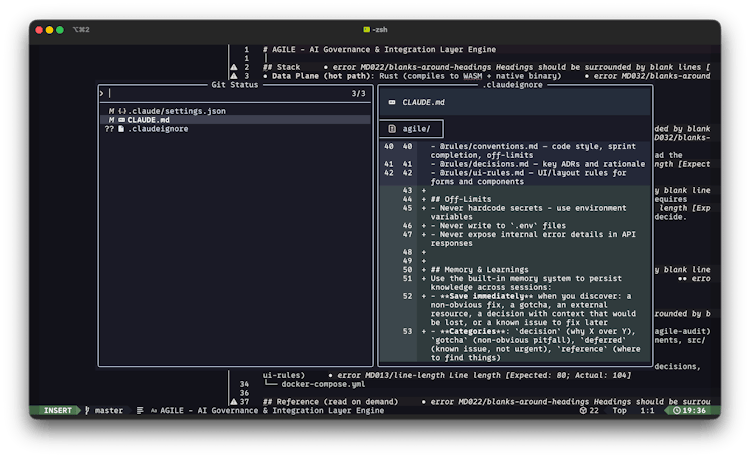
Task: Click the file icon next to .claudeignore
Action: point(121,129)
